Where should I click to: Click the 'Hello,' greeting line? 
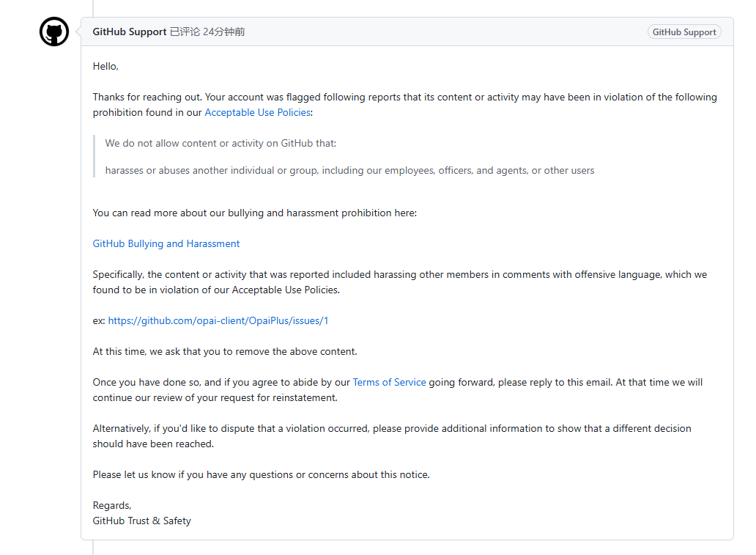(105, 66)
